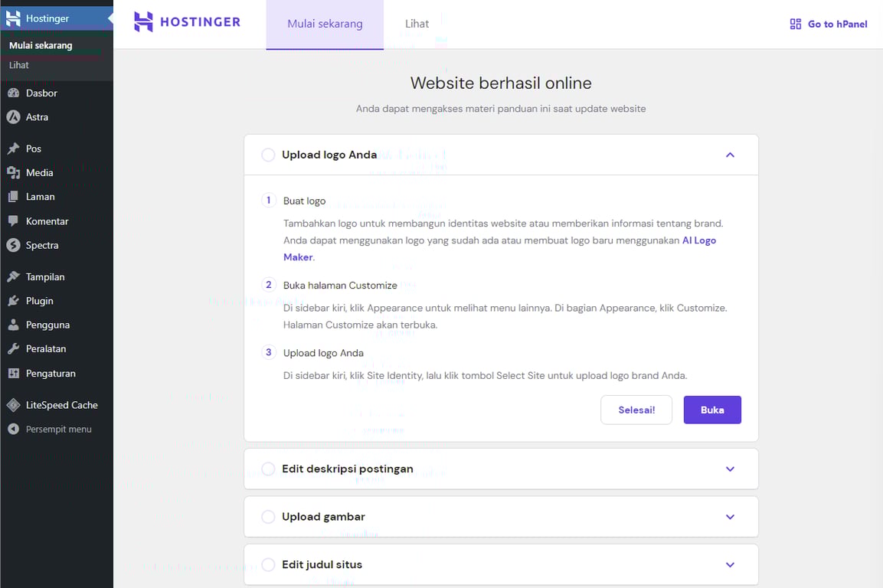Mark the Upload logo Anda step complete

[268, 155]
